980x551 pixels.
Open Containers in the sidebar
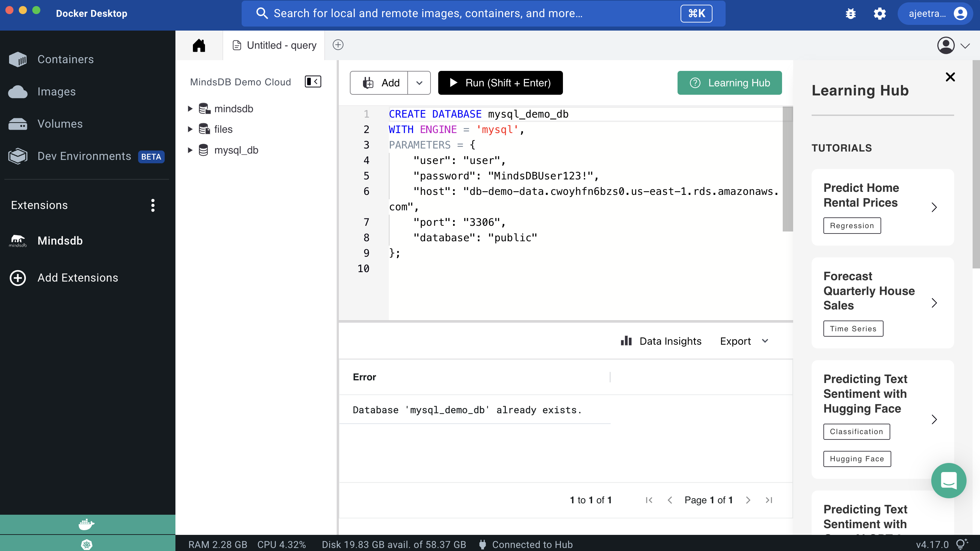pyautogui.click(x=66, y=59)
